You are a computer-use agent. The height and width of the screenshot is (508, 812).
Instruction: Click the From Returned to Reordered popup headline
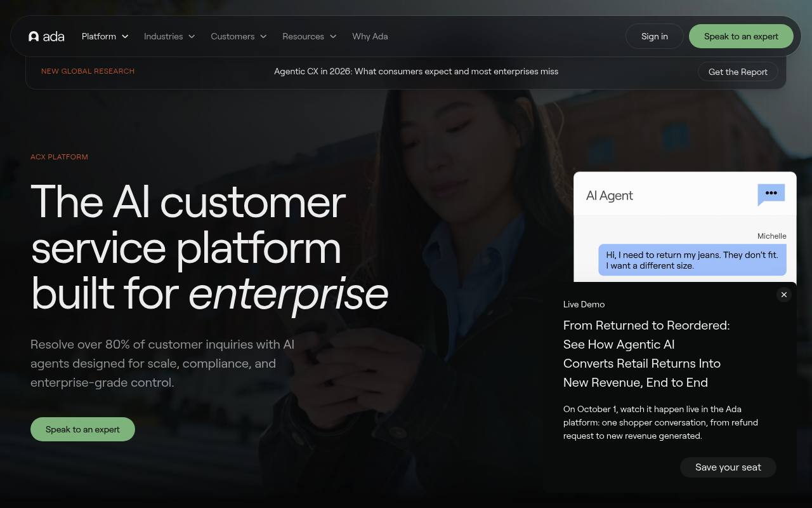pyautogui.click(x=646, y=354)
